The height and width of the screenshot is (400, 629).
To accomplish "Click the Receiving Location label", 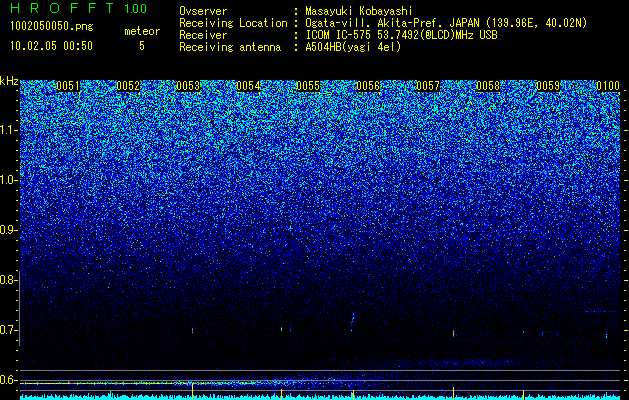I will [233, 23].
